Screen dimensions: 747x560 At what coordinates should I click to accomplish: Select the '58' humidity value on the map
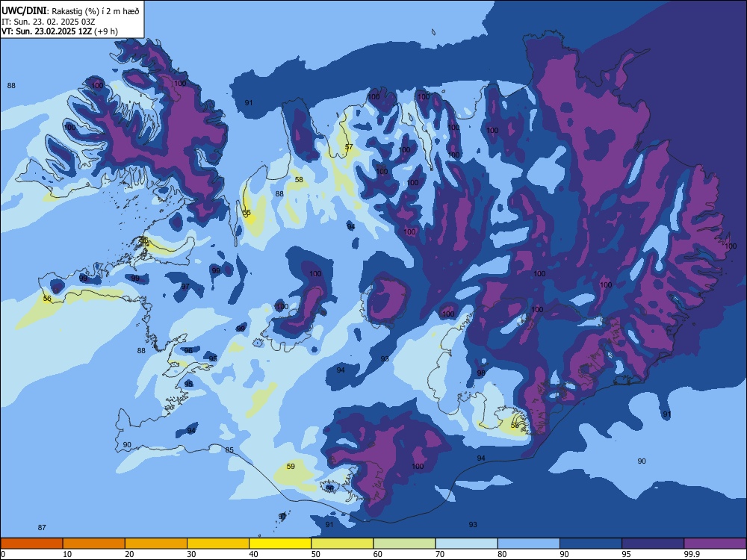[x=299, y=179]
